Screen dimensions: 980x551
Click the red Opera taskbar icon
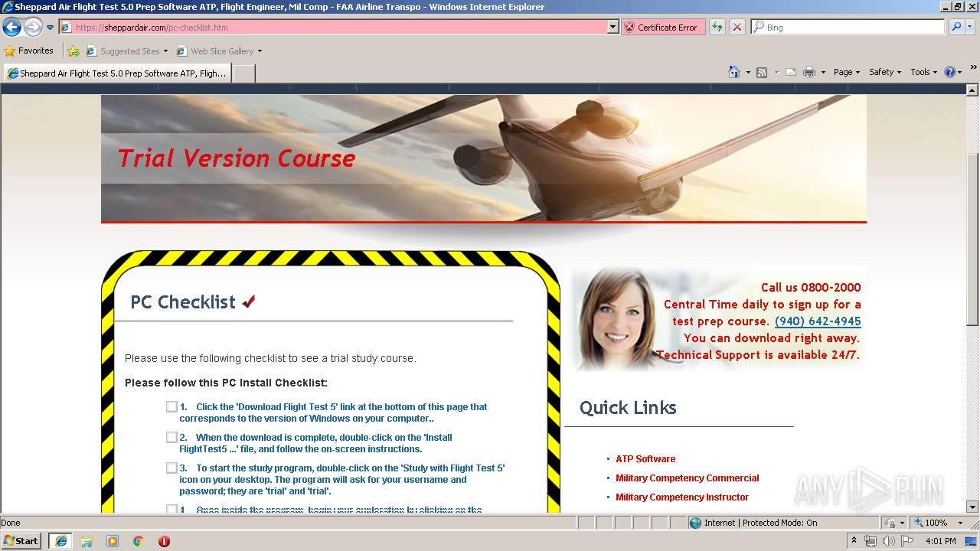point(164,541)
